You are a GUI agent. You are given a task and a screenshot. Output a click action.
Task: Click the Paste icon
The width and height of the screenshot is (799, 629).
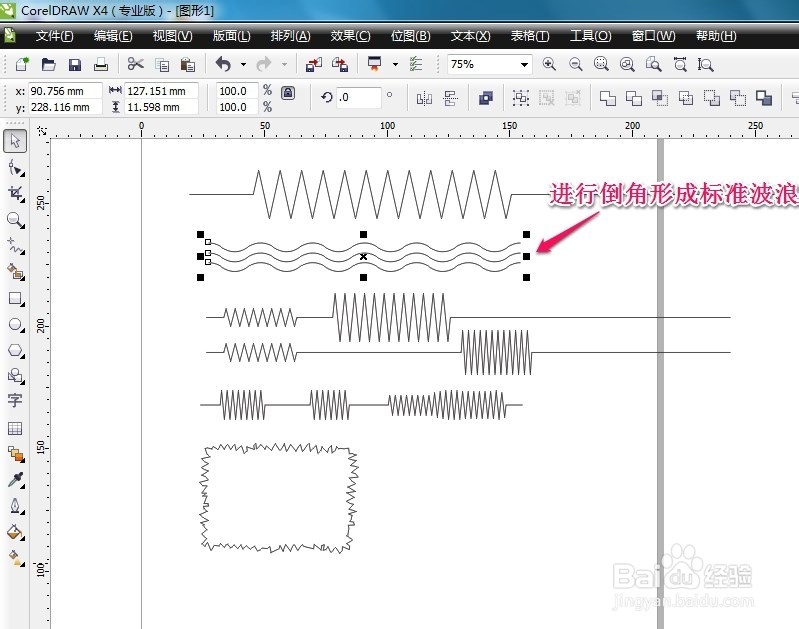[188, 64]
